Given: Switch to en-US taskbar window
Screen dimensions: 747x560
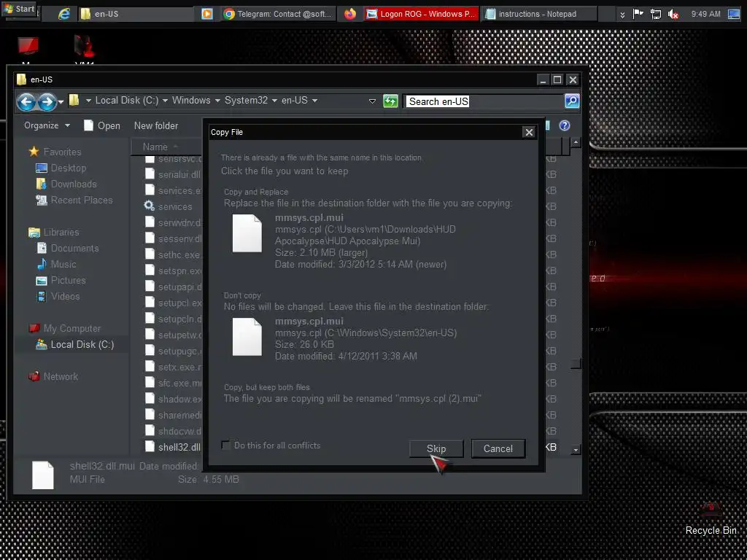Looking at the screenshot, I should 135,14.
